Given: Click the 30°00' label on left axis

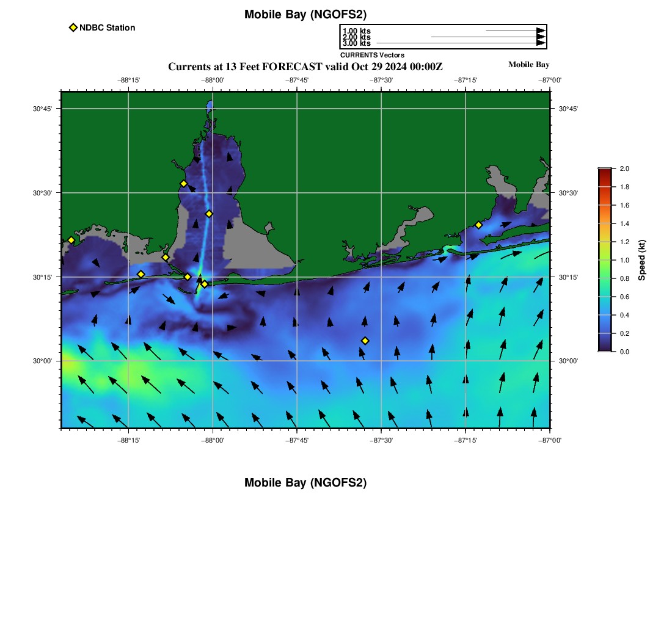Looking at the screenshot, I should 42,361.
